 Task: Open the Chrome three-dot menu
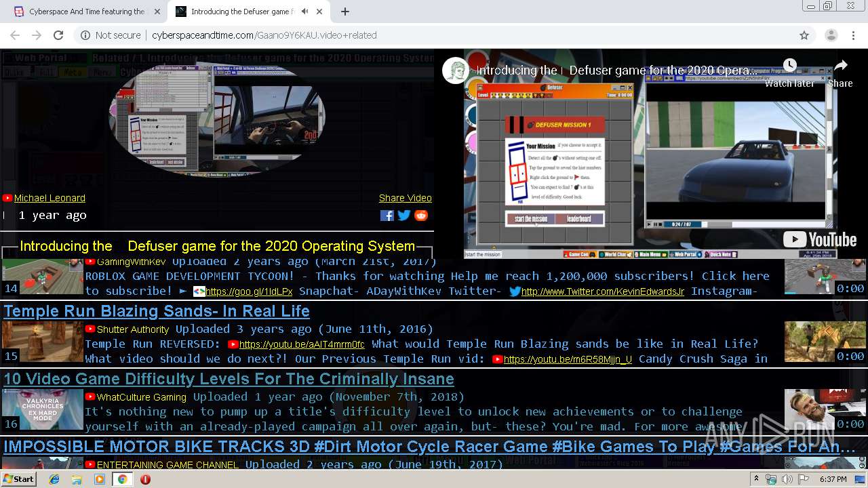click(853, 35)
